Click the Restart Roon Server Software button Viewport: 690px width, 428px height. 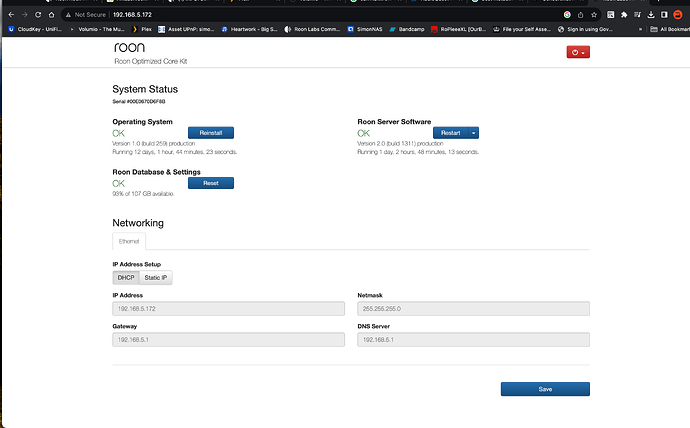(x=450, y=133)
